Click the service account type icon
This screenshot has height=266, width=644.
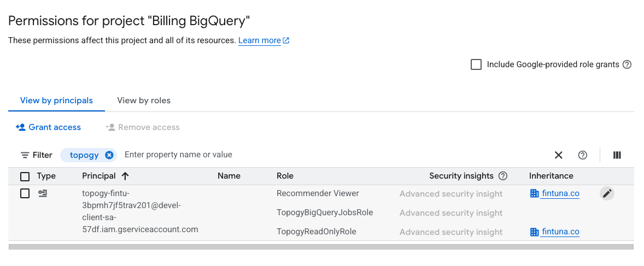coord(43,193)
